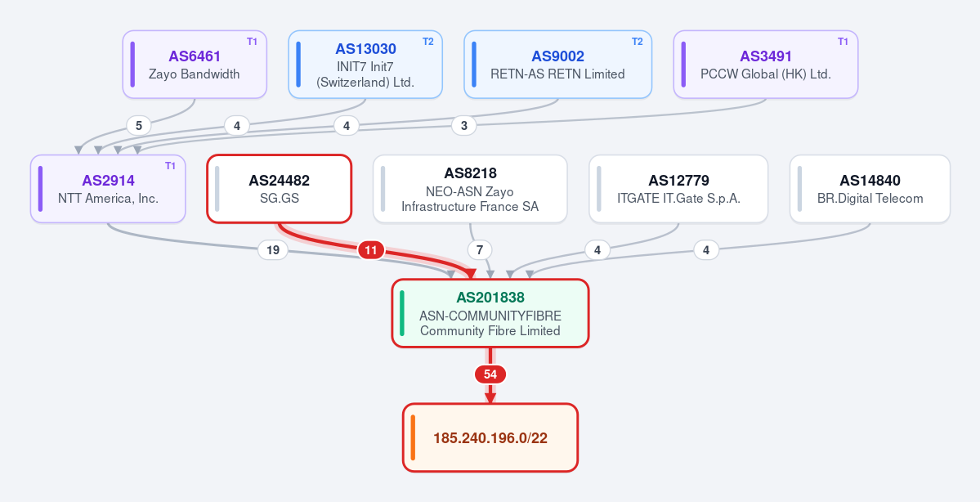
Task: Select the highlighted AS24482 SG.GS node
Action: coord(280,189)
